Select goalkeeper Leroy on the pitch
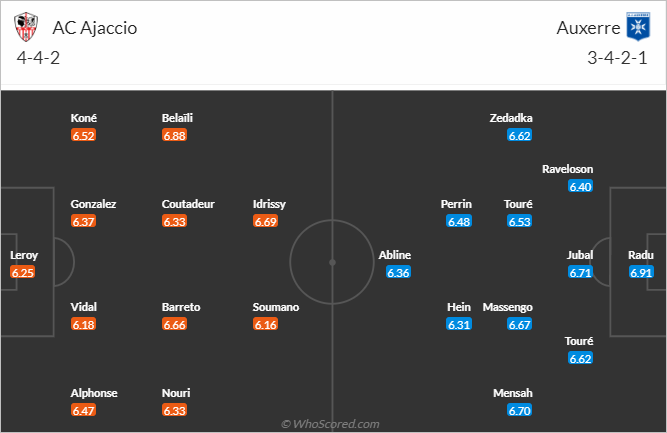The image size is (667, 433). coord(23,255)
